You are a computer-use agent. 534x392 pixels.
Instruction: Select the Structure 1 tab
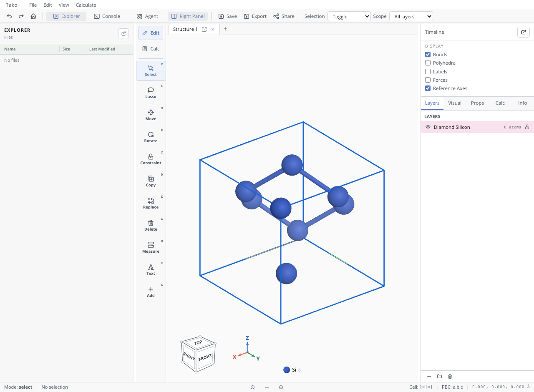tap(185, 29)
